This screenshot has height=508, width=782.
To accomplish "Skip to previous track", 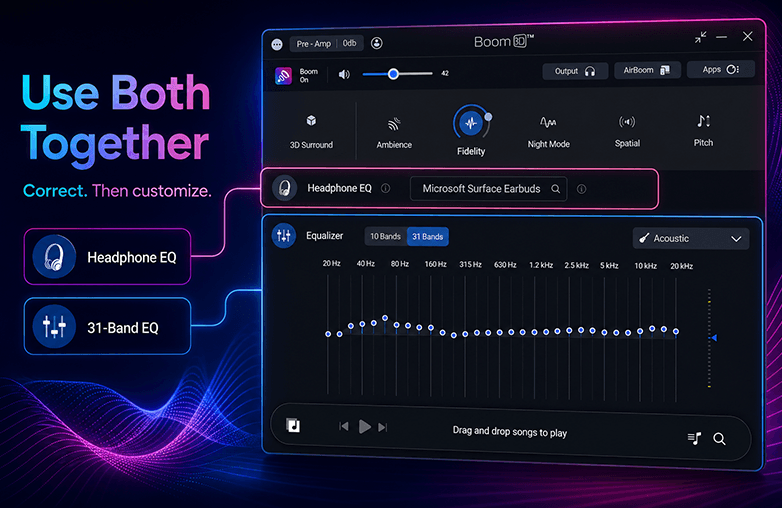I will [344, 426].
